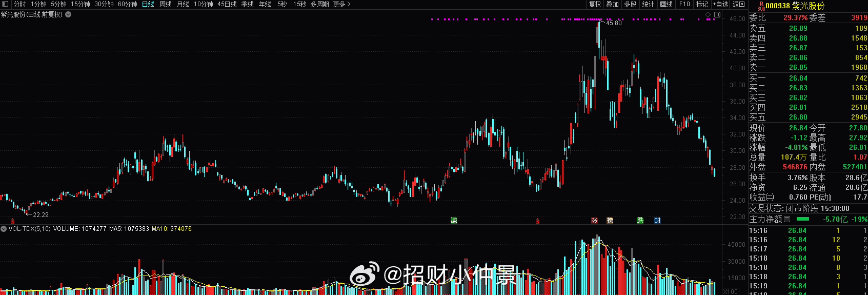Open the chart settings dropdown beside 紫光股份(日线.前复权)
This screenshot has height=295, width=868.
68,14
